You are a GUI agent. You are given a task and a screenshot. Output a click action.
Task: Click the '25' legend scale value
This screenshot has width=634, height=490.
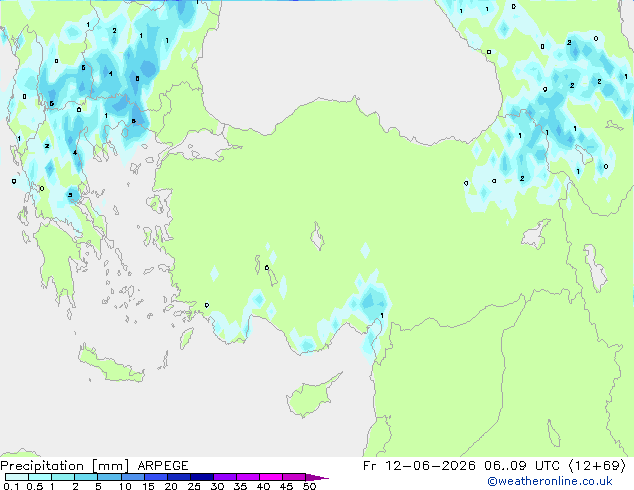coord(194,486)
